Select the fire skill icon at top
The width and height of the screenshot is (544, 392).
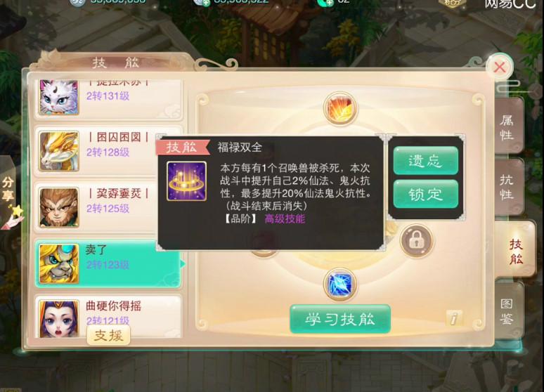(339, 109)
